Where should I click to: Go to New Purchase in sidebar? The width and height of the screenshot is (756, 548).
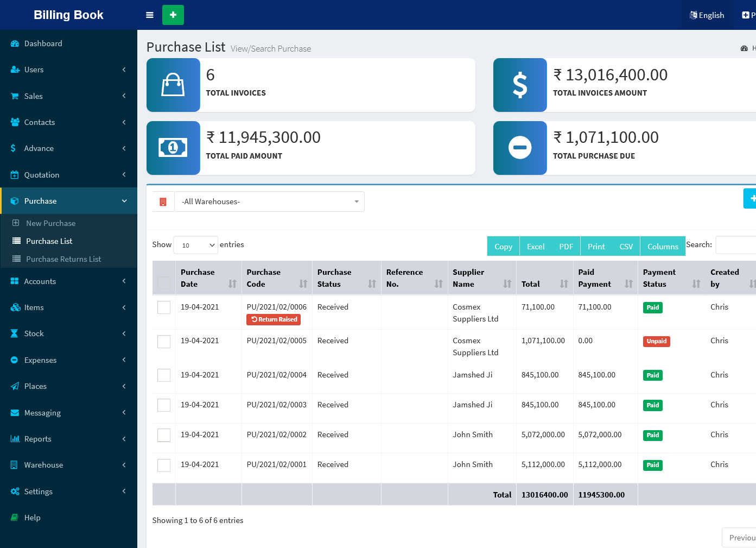pos(50,223)
